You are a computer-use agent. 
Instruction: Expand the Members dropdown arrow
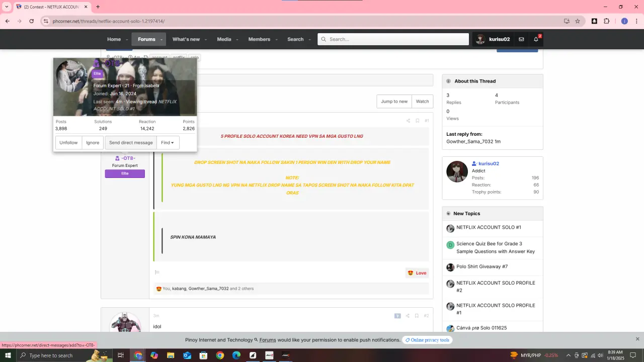click(277, 39)
